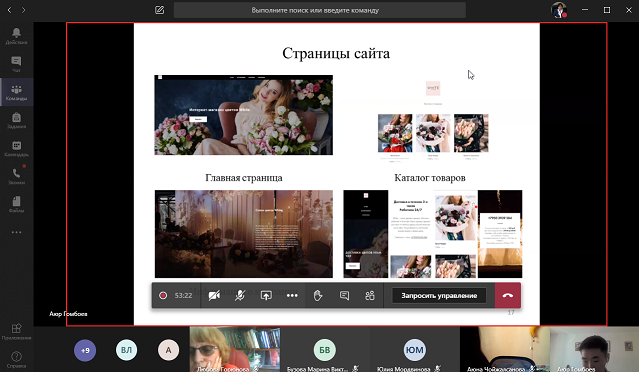Click Запросить управление button

coord(439,295)
